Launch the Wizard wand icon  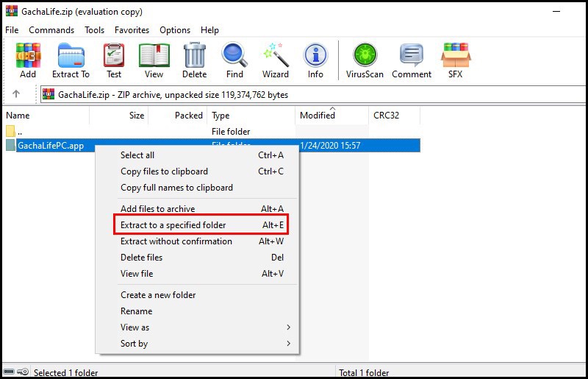click(x=275, y=60)
